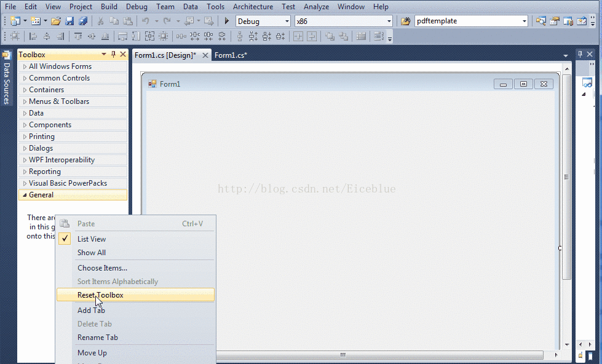Open the Analyze menu
Image resolution: width=602 pixels, height=364 pixels.
(316, 7)
